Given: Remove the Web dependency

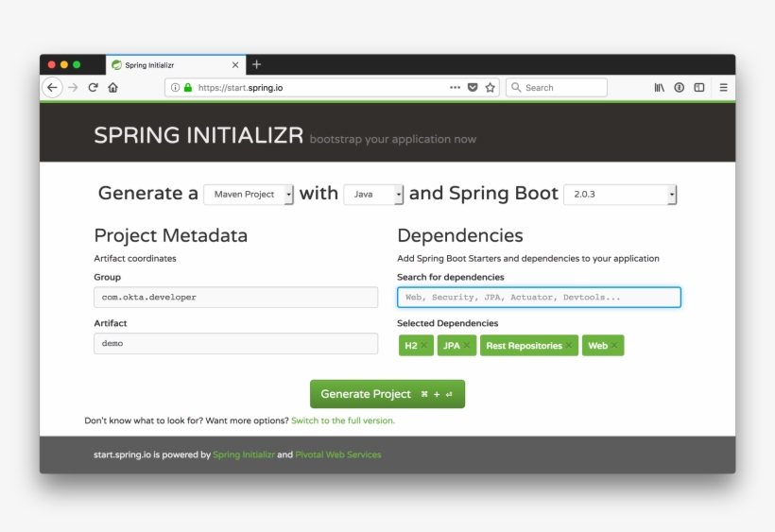Looking at the screenshot, I should click(614, 345).
